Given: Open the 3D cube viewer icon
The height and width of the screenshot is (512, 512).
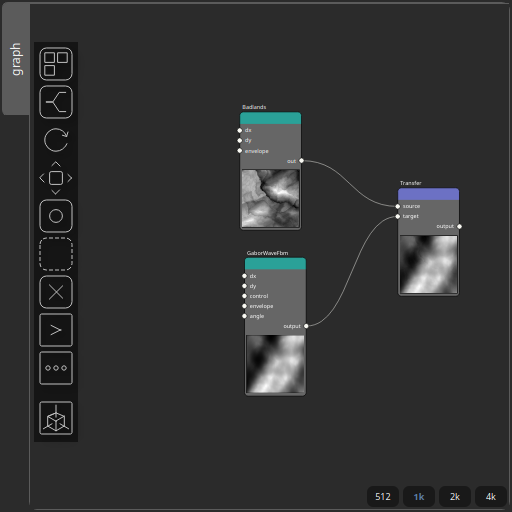Looking at the screenshot, I should [x=56, y=418].
